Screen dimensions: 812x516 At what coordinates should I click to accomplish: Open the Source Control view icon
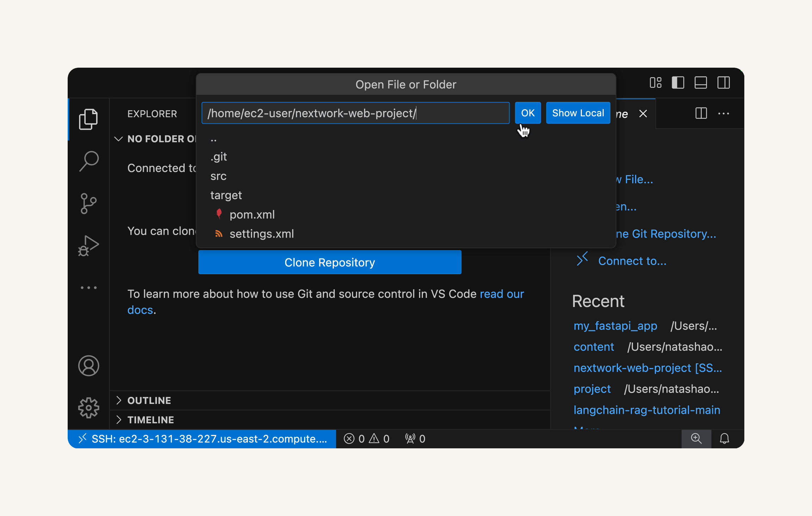tap(88, 203)
